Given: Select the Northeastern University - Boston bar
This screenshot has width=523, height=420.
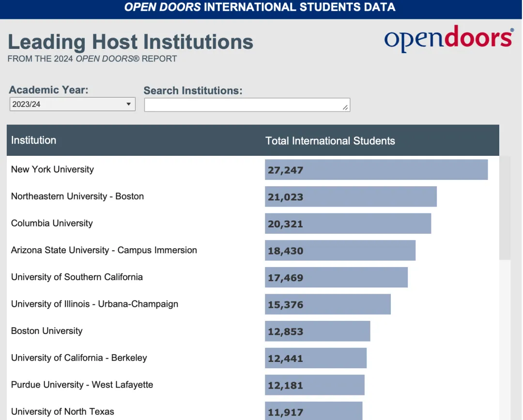Looking at the screenshot, I should 351,197.
